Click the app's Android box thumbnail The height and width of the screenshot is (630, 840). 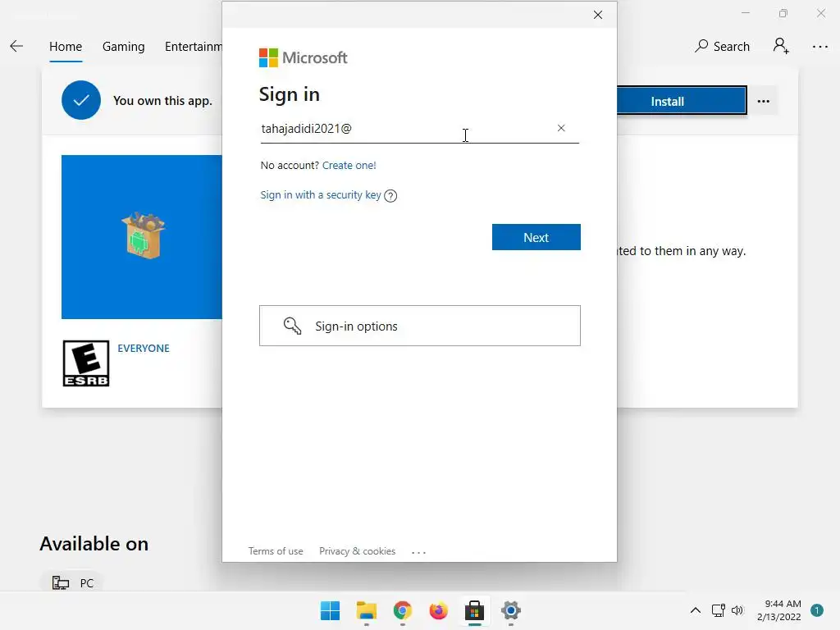[143, 235]
